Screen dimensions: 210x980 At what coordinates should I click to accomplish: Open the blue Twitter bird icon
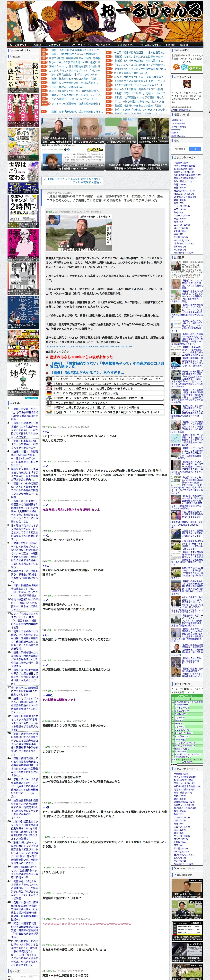pyautogui.click(x=184, y=67)
